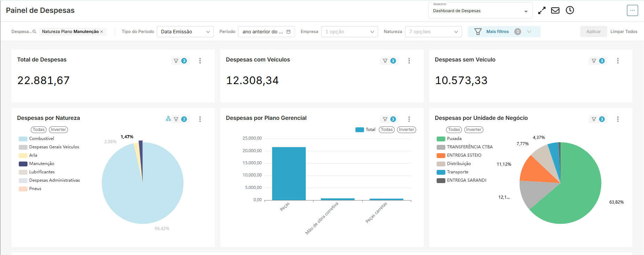The image size is (644, 255).
Task: Toggle Arla legend series
Action: coord(28,155)
